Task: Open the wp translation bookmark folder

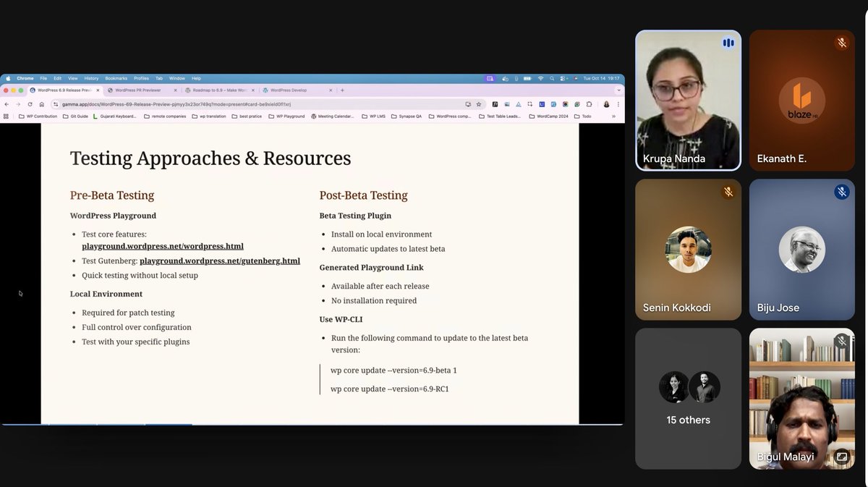Action: (208, 116)
